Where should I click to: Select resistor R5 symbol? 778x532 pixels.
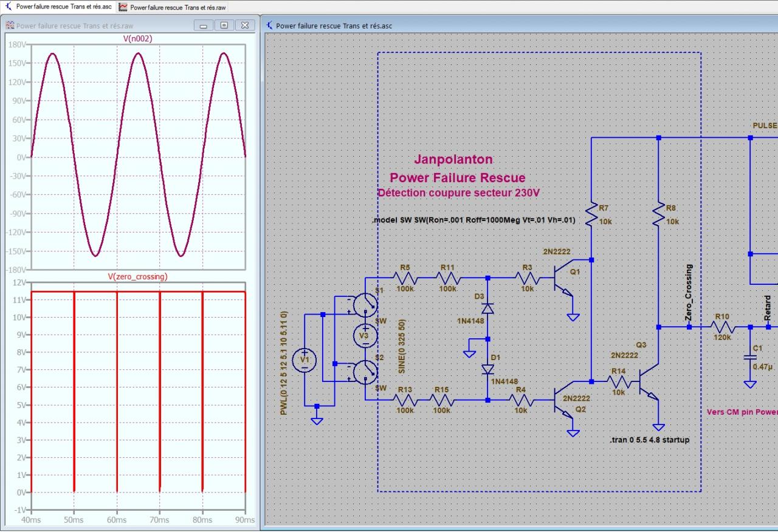(405, 278)
